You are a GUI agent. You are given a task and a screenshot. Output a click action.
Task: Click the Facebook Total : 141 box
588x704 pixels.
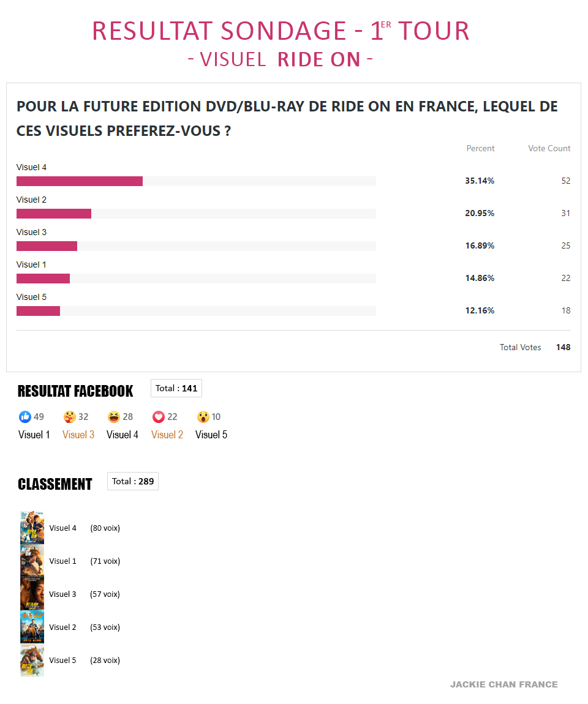[x=176, y=388]
